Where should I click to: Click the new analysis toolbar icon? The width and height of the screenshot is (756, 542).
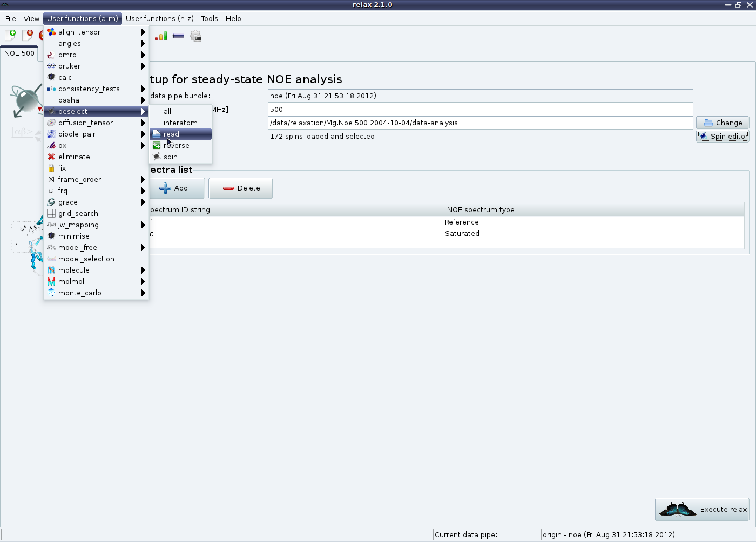(10, 36)
